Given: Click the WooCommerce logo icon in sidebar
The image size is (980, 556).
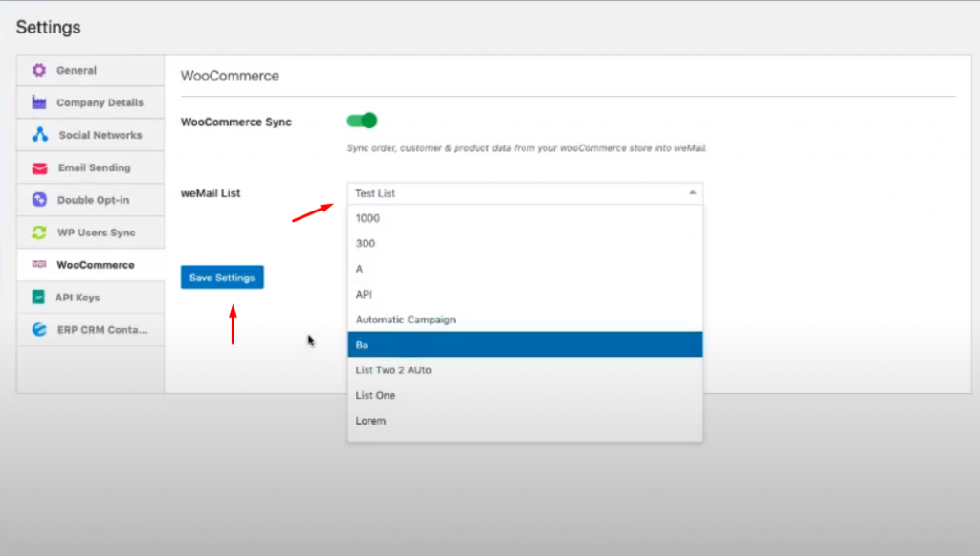Looking at the screenshot, I should [x=38, y=264].
